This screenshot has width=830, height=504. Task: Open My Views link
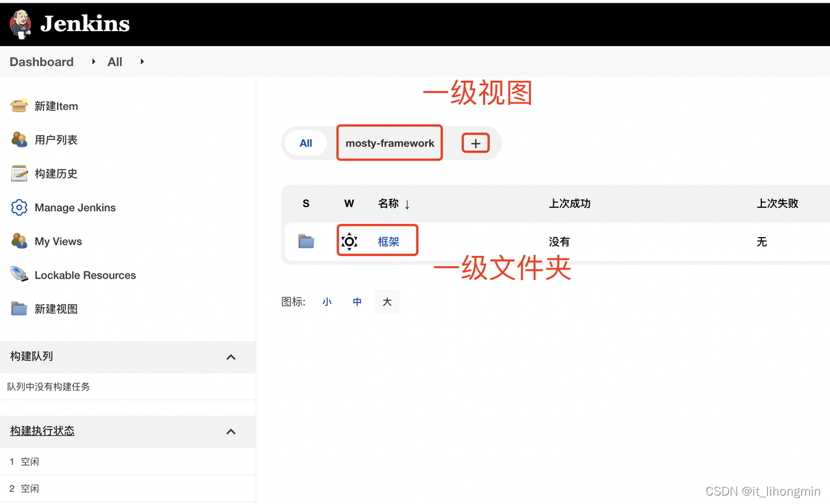(x=58, y=241)
